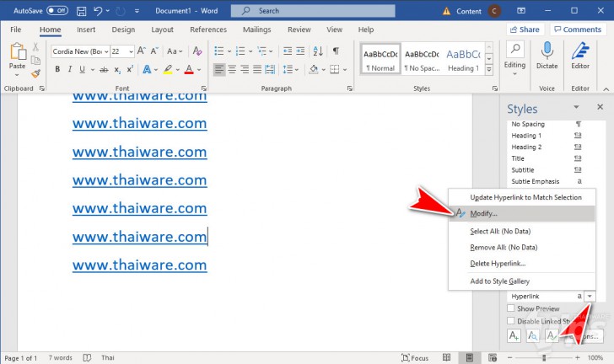Image resolution: width=614 pixels, height=364 pixels.
Task: Click the Increase Indent icon
Action: tap(300, 51)
